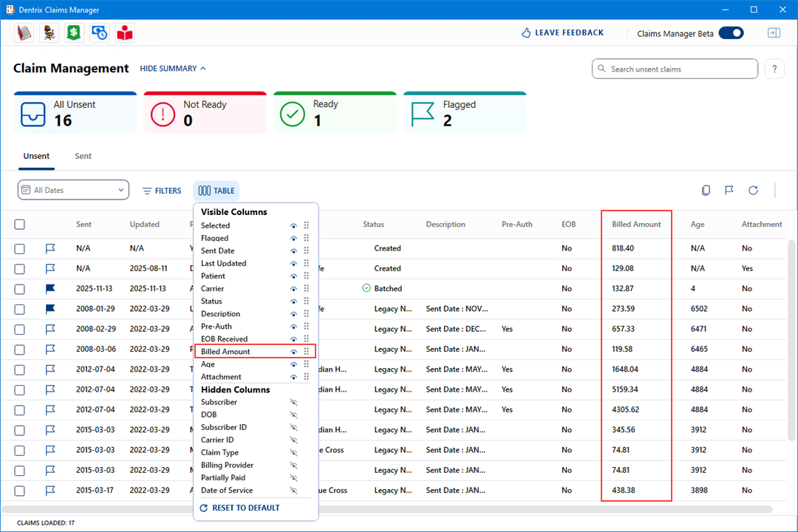The width and height of the screenshot is (798, 532).
Task: Check the select-all checkbox in table header
Action: (x=20, y=225)
